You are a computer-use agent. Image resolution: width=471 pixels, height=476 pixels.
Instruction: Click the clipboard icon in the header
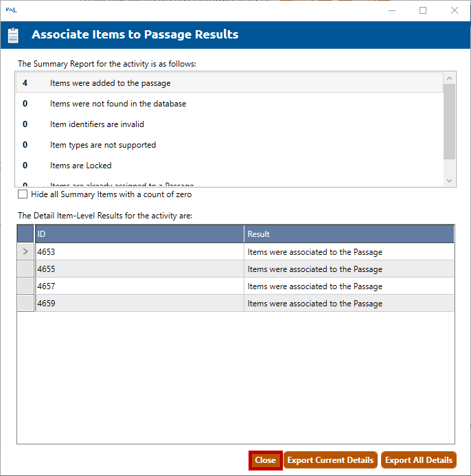[x=13, y=35]
